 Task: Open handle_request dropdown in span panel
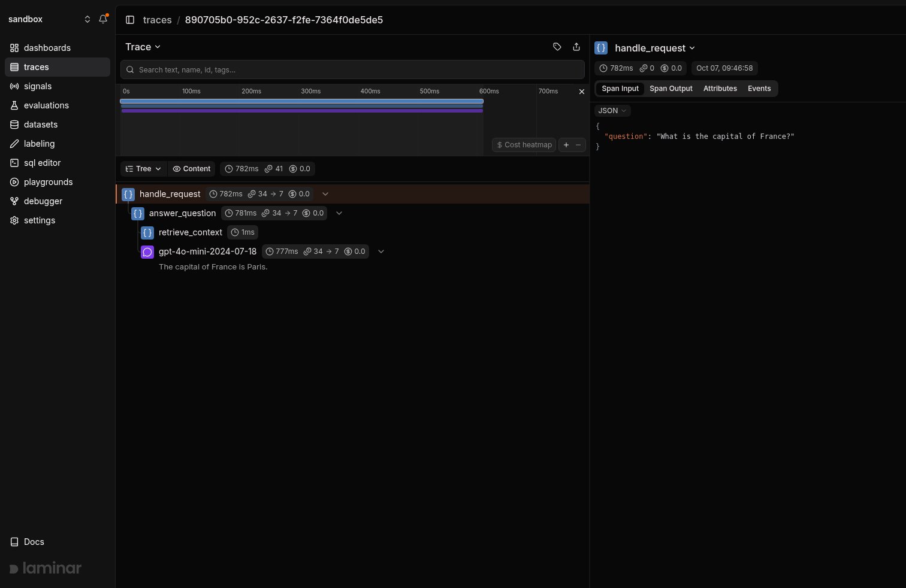(x=654, y=48)
